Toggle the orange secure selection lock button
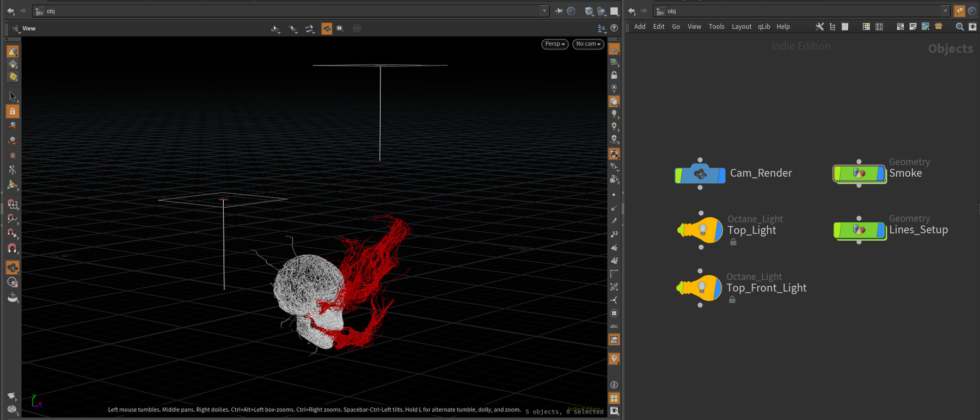This screenshot has height=420, width=980. [x=13, y=112]
